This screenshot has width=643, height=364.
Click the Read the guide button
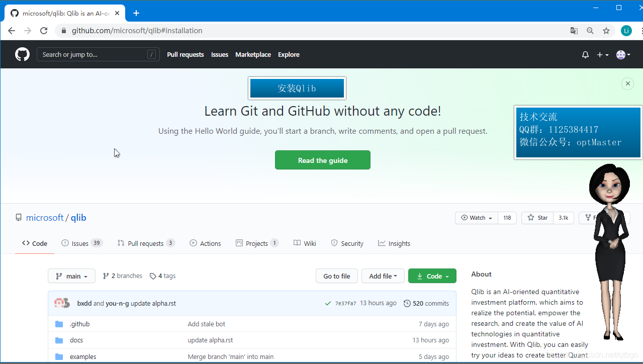click(323, 160)
